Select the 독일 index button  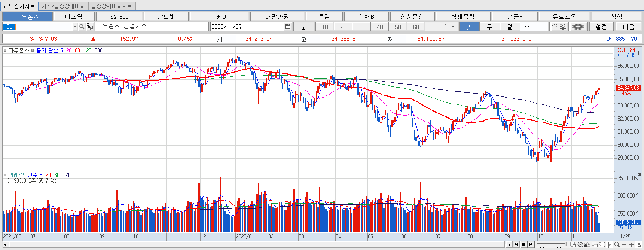tap(324, 17)
